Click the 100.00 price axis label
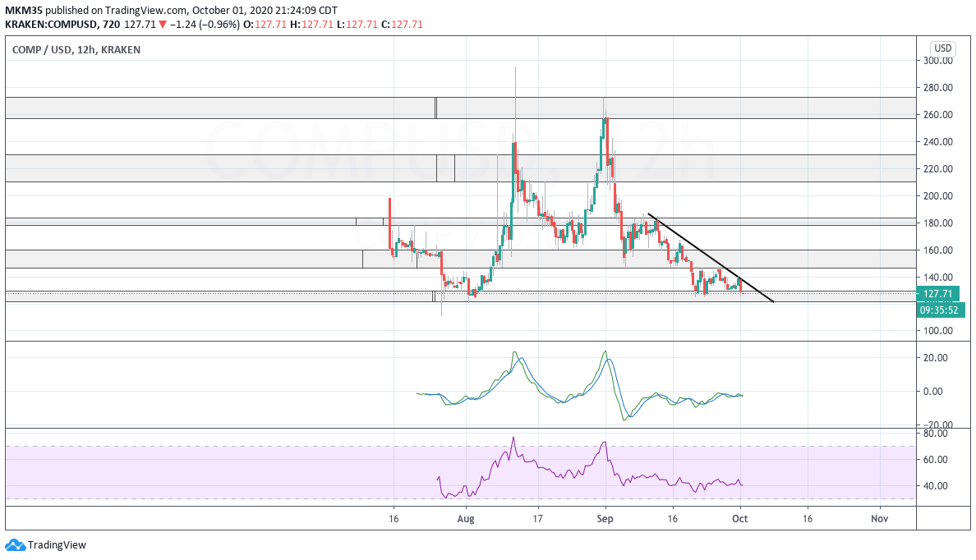 coord(938,331)
